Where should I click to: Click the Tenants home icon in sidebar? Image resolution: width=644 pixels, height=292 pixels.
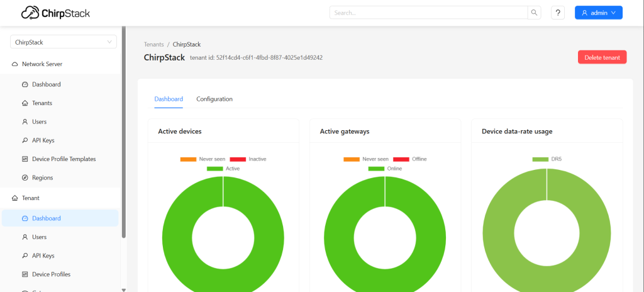[x=25, y=103]
